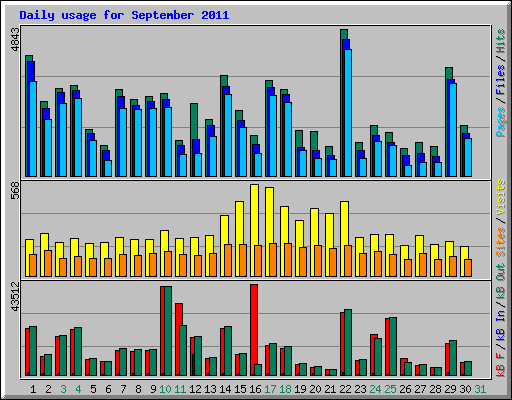Click day 7 on the x-axis

[123, 389]
